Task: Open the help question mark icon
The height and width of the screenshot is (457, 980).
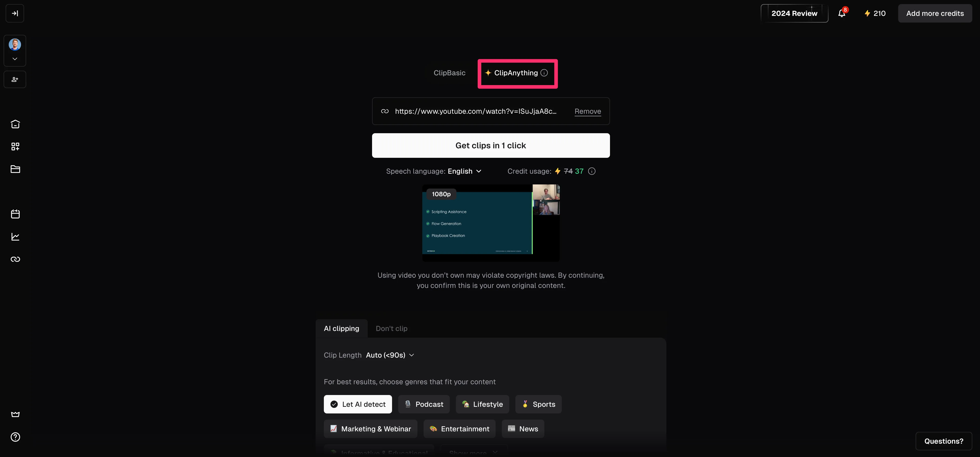Action: point(15,437)
